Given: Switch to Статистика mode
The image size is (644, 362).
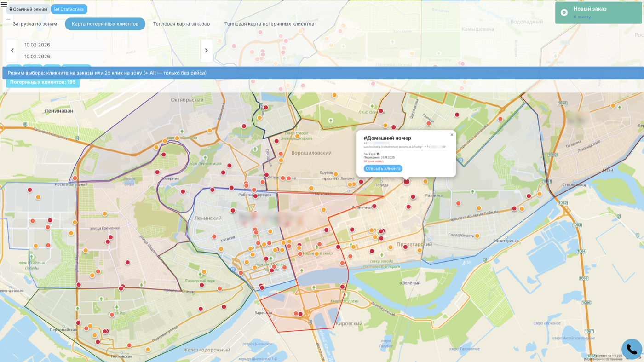Looking at the screenshot, I should [x=69, y=9].
